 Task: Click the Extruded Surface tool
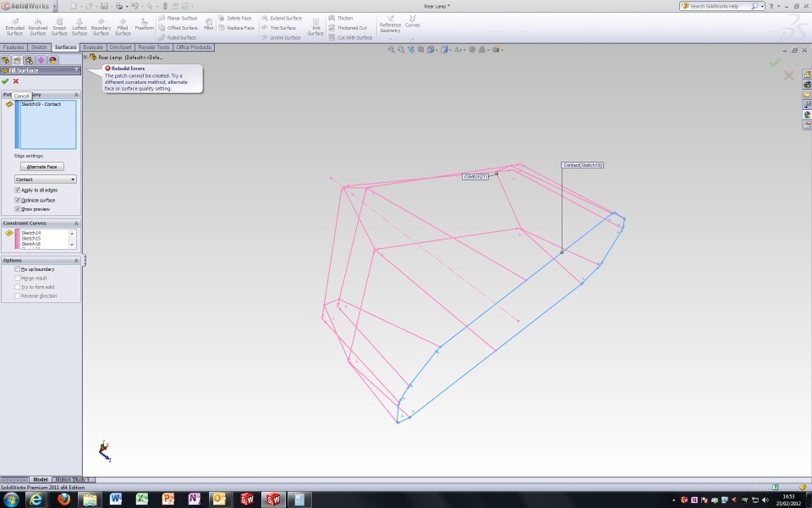(15, 25)
